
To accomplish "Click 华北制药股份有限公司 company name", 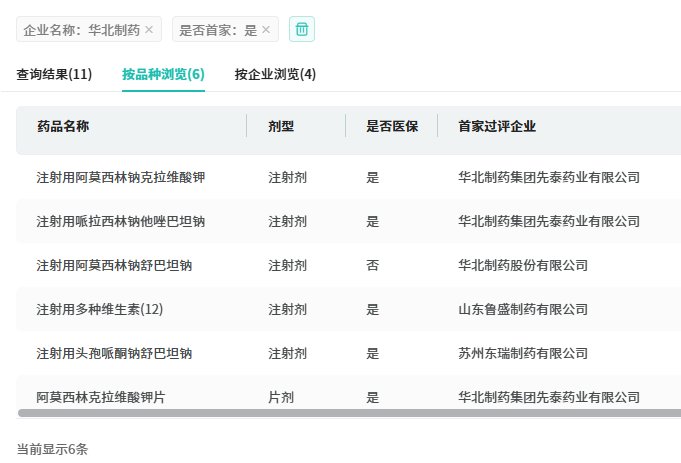I will (x=523, y=265).
